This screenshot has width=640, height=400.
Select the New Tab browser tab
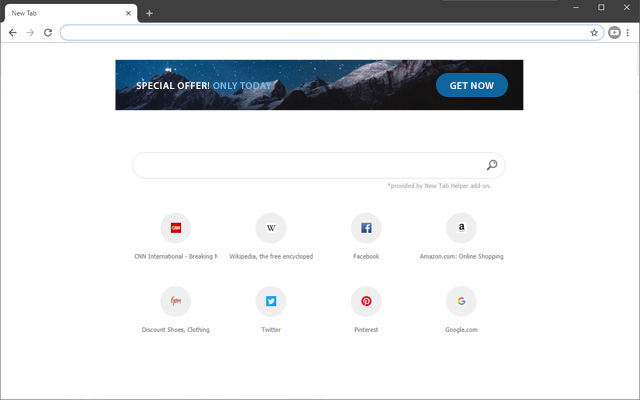coord(71,13)
